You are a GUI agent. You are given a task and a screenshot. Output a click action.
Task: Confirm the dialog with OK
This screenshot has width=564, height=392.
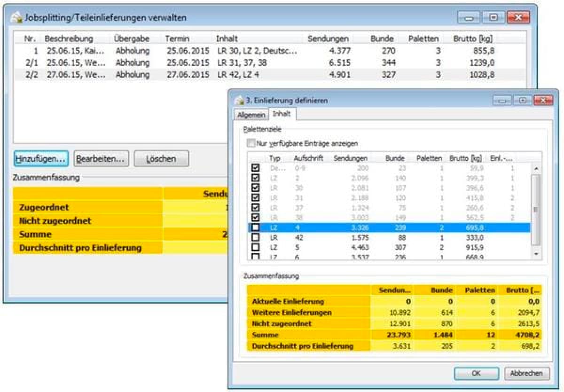coord(477,374)
